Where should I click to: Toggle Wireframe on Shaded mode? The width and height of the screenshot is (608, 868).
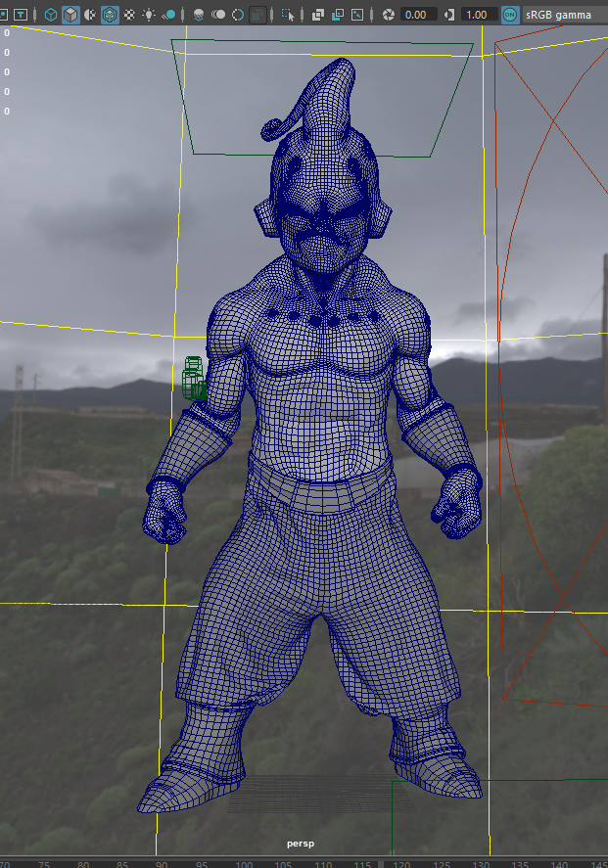(x=110, y=15)
